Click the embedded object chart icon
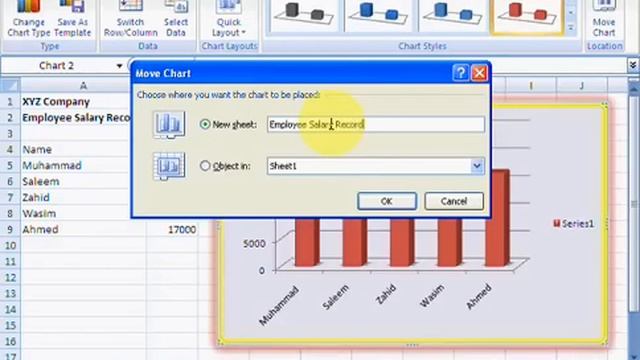640x360 pixels. 169,166
